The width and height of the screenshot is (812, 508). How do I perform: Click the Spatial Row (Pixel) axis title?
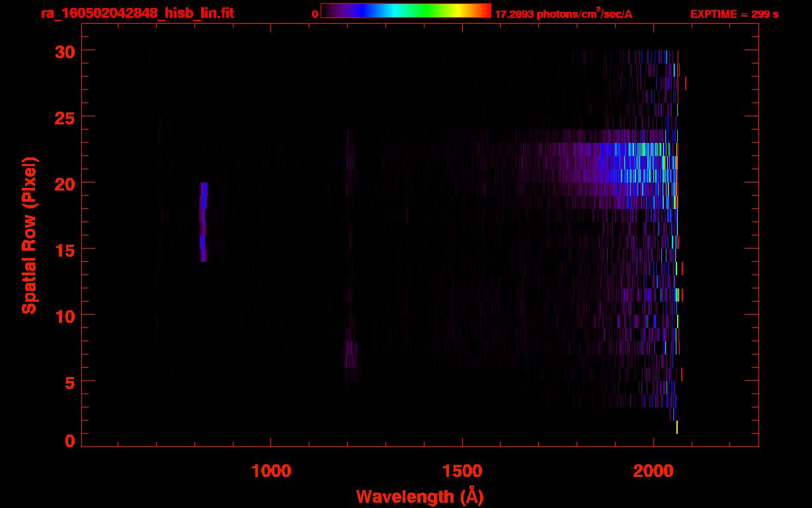pyautogui.click(x=29, y=235)
